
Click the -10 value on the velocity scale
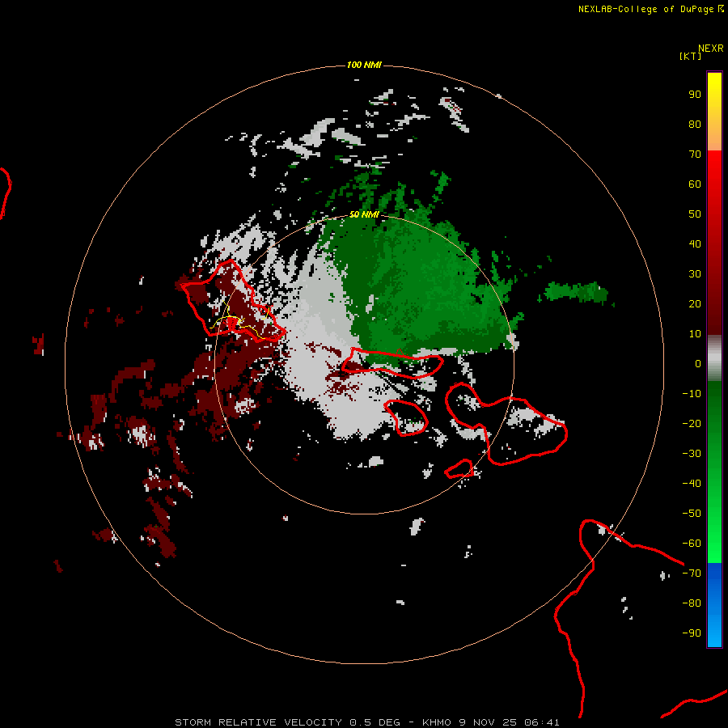tap(692, 394)
